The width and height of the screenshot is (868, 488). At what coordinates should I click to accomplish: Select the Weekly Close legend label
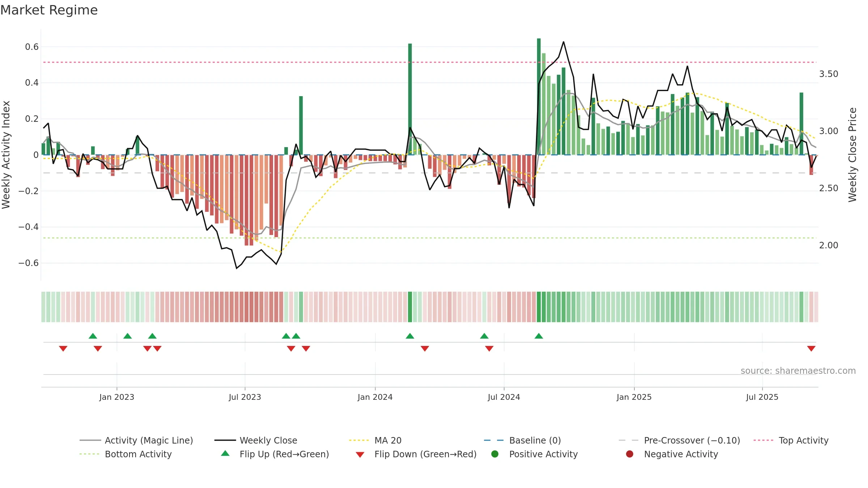tap(268, 441)
